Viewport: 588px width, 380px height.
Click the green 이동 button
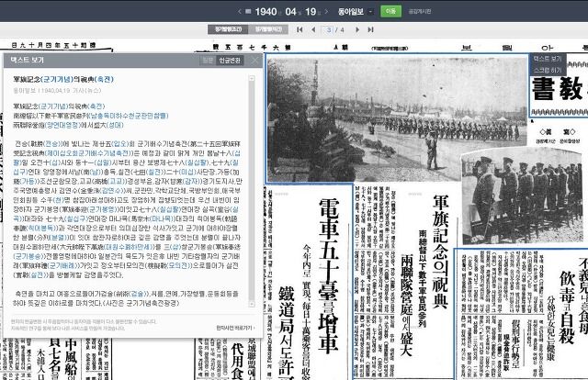click(390, 11)
